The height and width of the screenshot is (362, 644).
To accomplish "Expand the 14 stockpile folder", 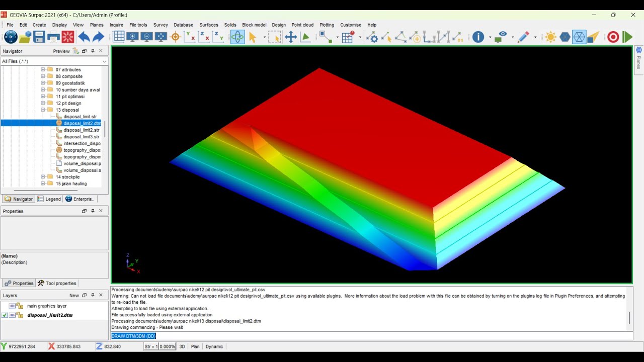I will point(43,177).
